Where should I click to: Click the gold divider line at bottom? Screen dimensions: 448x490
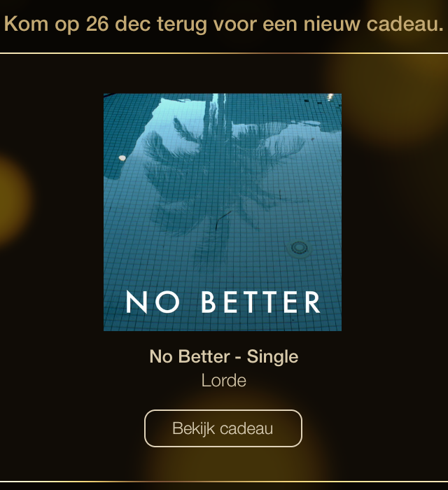pos(224,482)
